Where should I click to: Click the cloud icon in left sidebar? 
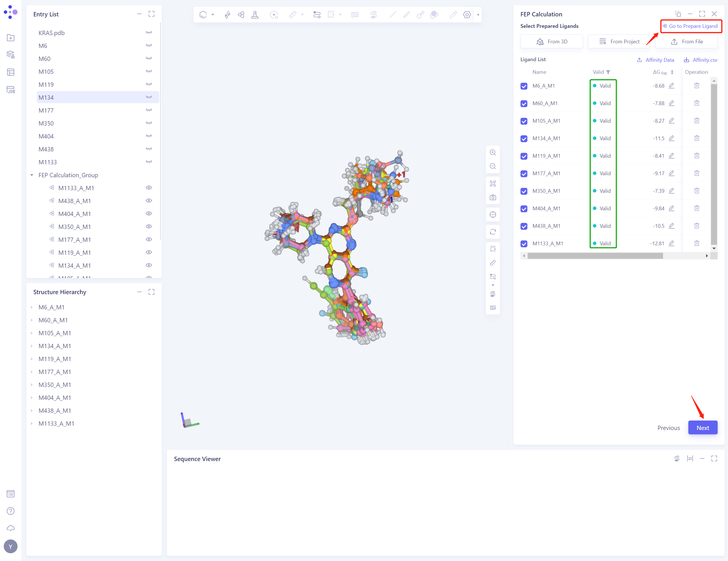tap(11, 528)
